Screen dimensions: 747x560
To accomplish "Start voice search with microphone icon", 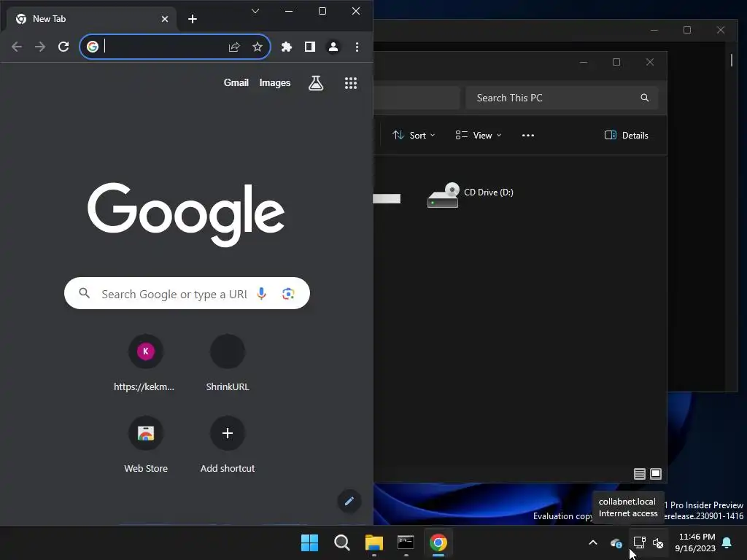I will click(261, 293).
